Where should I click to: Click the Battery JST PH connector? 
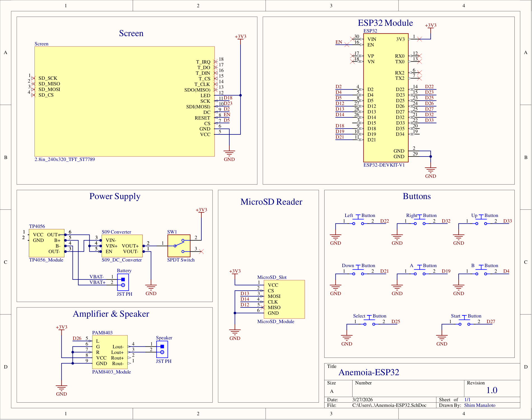(123, 282)
